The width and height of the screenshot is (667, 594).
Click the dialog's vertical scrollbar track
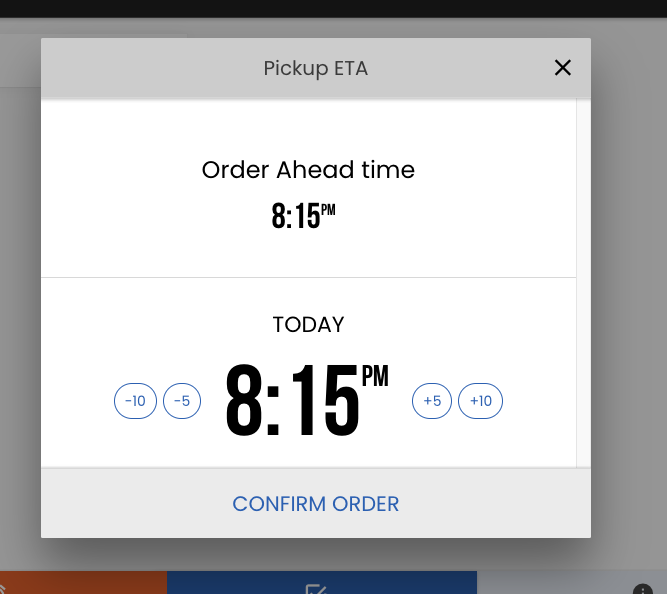(x=584, y=283)
